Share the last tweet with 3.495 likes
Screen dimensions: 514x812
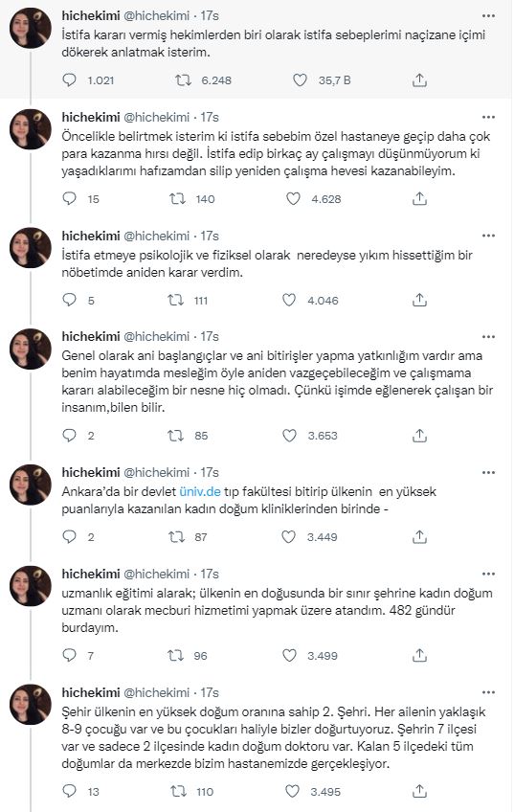[419, 791]
